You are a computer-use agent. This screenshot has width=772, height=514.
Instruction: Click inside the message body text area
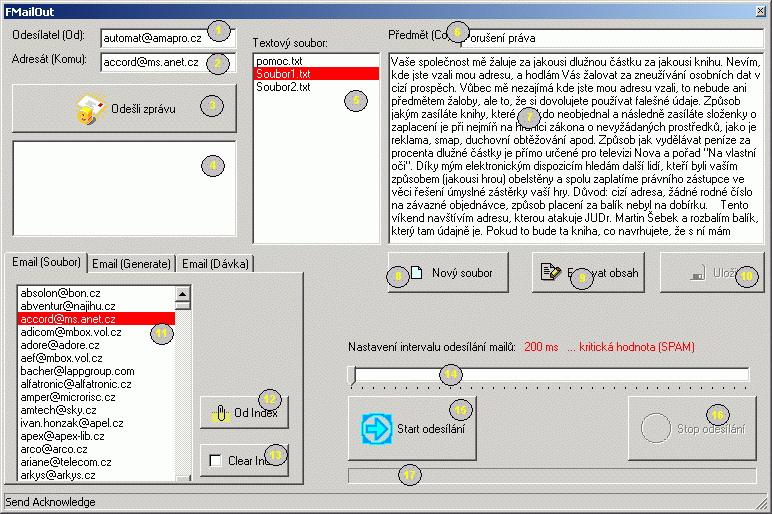click(x=576, y=148)
